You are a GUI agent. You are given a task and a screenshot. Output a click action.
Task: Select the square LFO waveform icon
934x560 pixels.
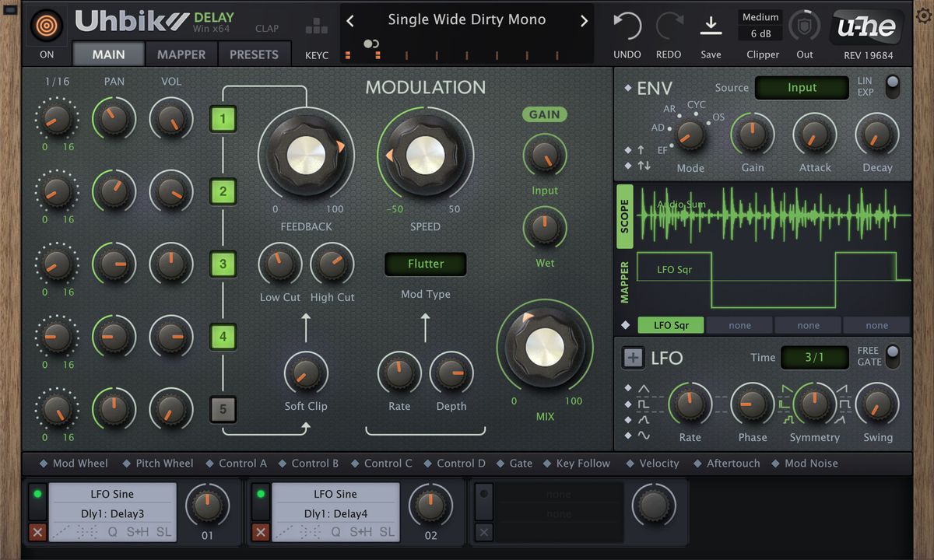pos(644,404)
